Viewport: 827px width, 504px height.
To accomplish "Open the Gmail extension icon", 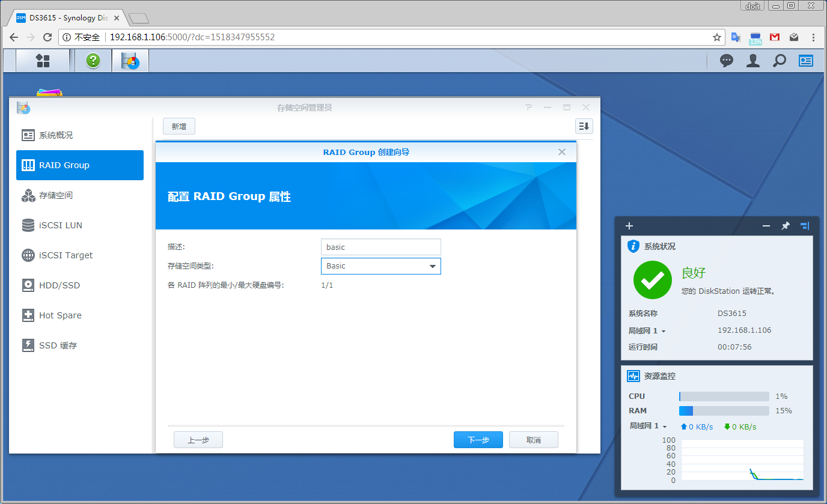I will pyautogui.click(x=775, y=37).
